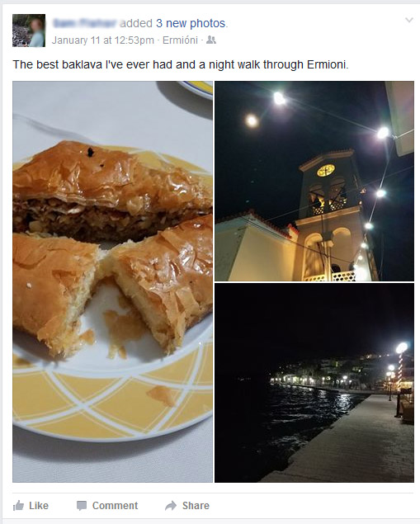Click the Comment button label
420x524 pixels.
click(x=115, y=506)
